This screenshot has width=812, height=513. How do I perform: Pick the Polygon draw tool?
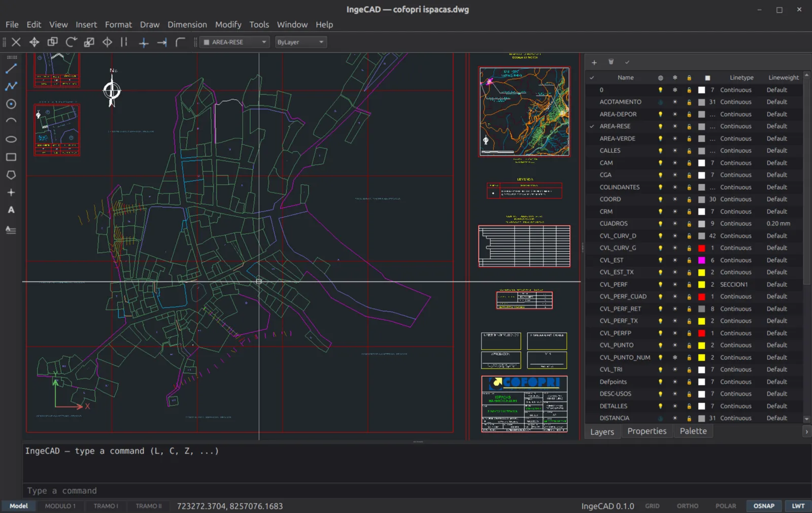coord(11,175)
